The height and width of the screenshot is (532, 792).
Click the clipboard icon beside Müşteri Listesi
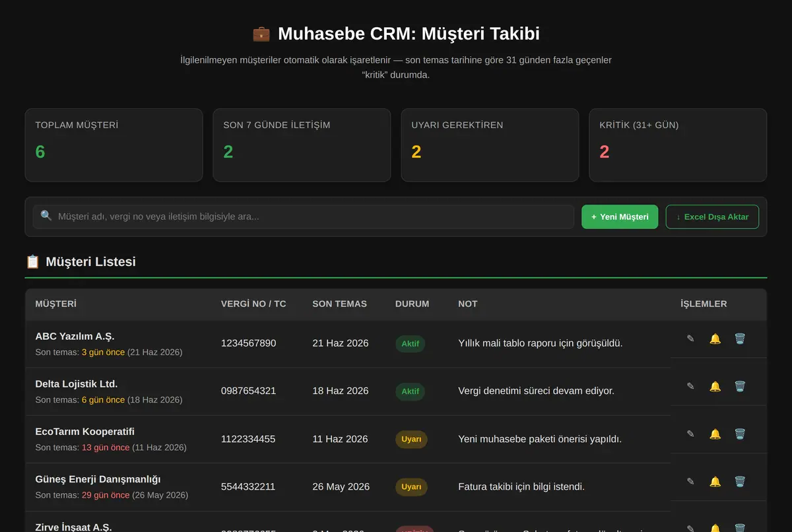(32, 261)
